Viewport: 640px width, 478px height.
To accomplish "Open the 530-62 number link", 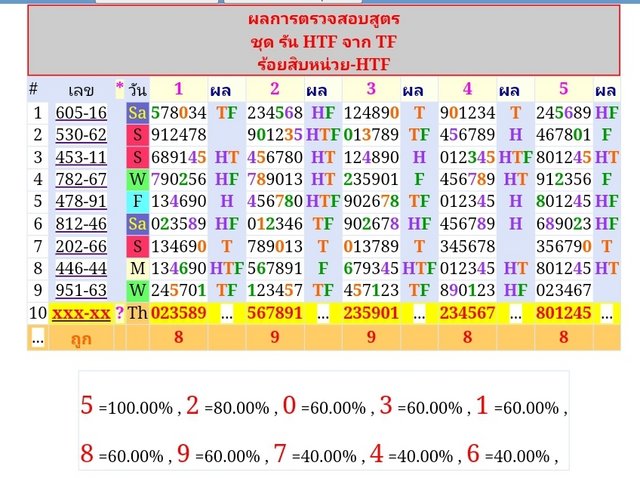I will pyautogui.click(x=81, y=135).
